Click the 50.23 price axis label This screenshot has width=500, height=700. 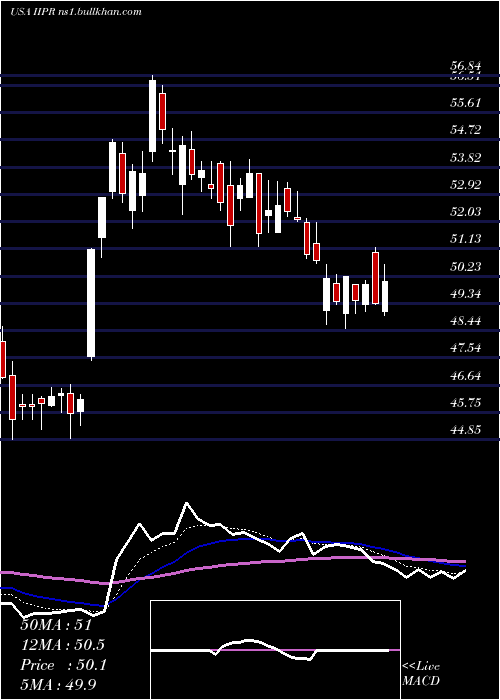coord(465,267)
